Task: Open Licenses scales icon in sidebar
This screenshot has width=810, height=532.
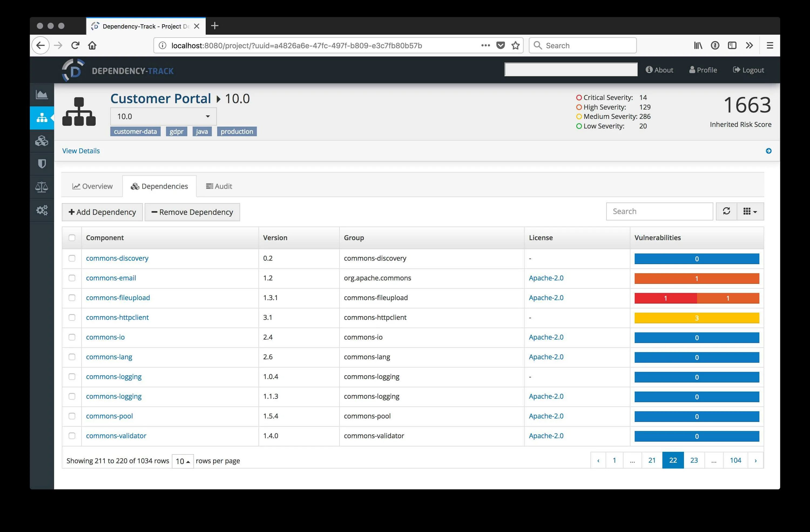Action: click(x=42, y=187)
